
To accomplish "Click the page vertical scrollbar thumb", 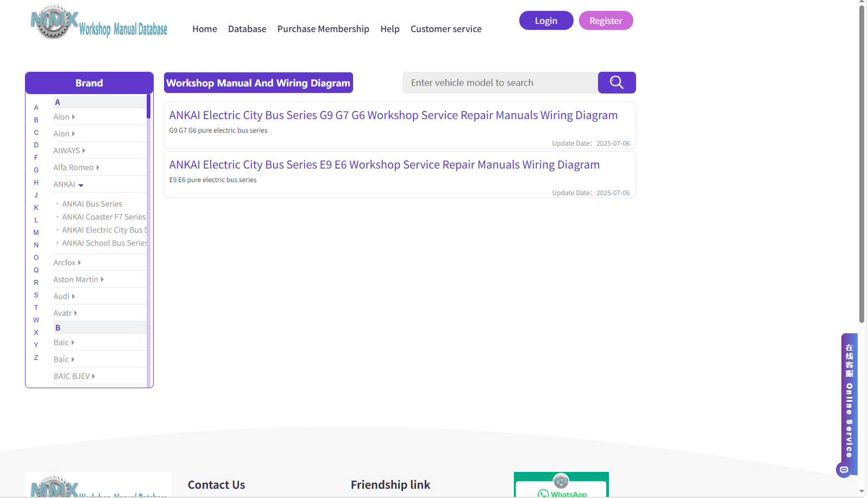I will click(862, 164).
